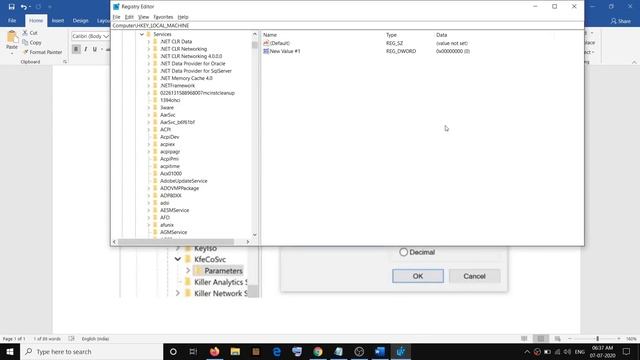This screenshot has width=640, height=360.
Task: Open the Registry Editor Help menu
Action: click(x=183, y=17)
